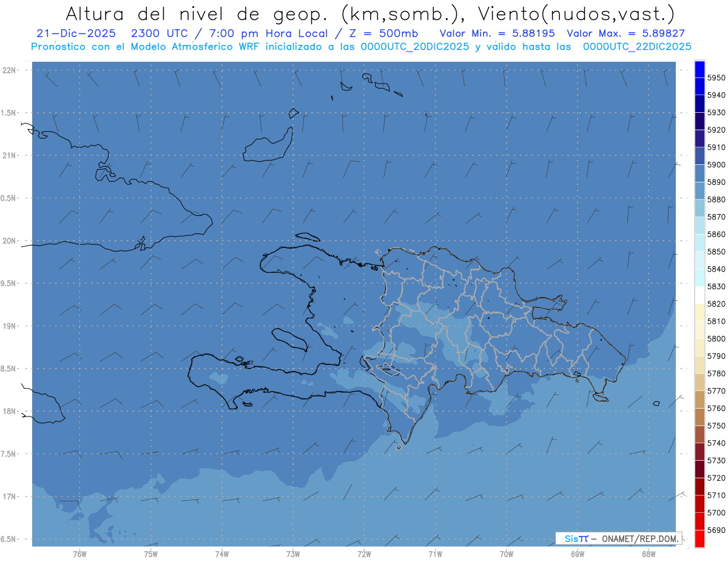Click the '17N' latitude axis label
The height and width of the screenshot is (562, 728).
coord(10,497)
